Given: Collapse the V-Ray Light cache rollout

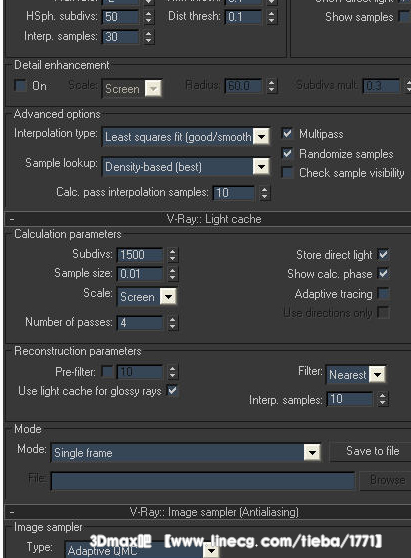Looking at the screenshot, I should (12, 219).
